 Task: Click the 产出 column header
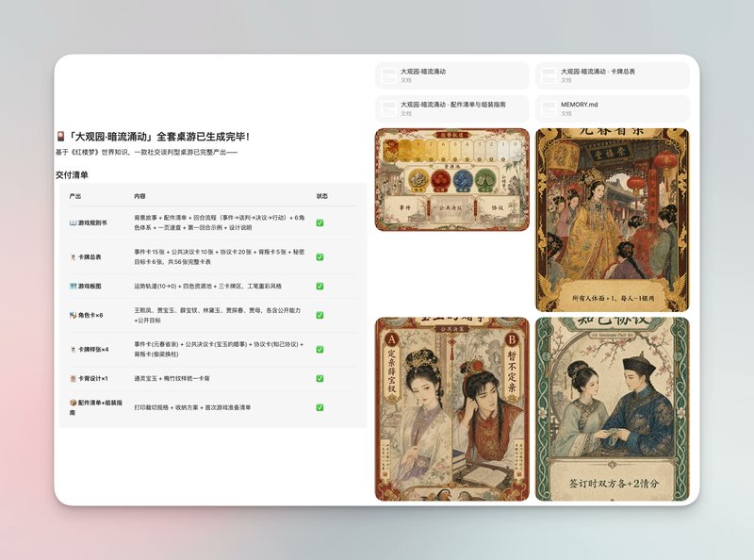click(x=75, y=196)
